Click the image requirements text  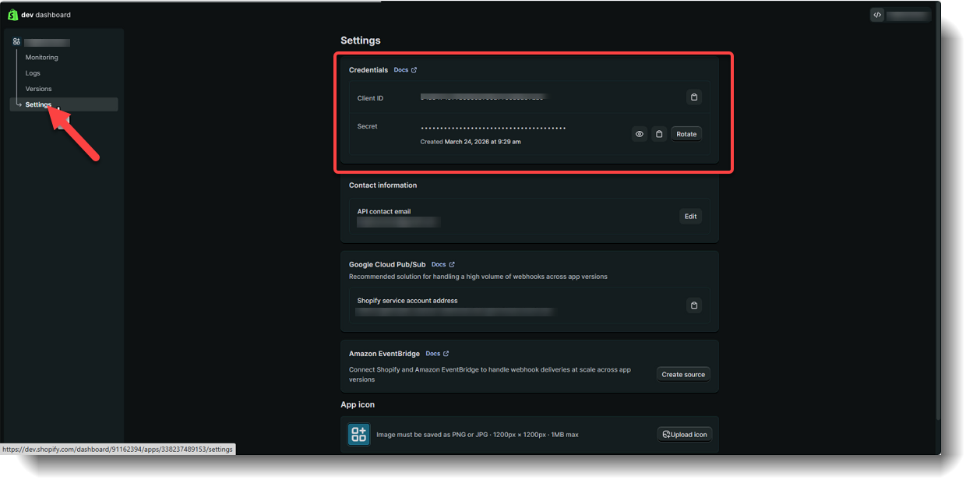point(478,435)
